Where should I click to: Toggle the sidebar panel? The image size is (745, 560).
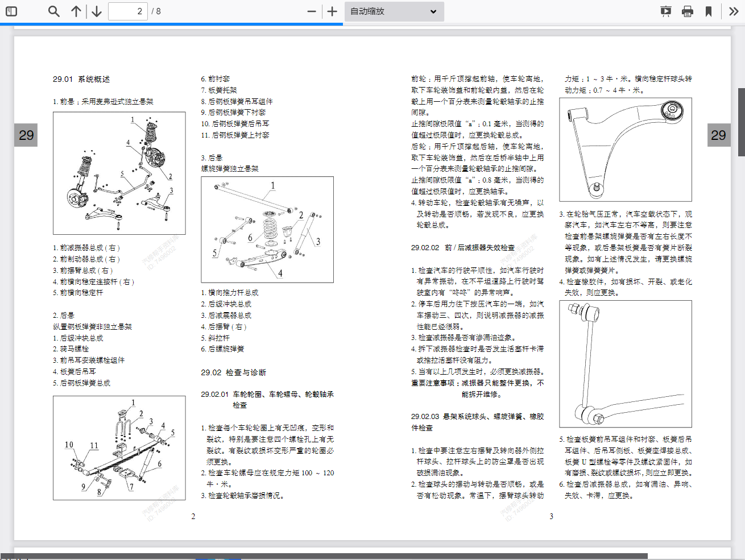pos(11,11)
